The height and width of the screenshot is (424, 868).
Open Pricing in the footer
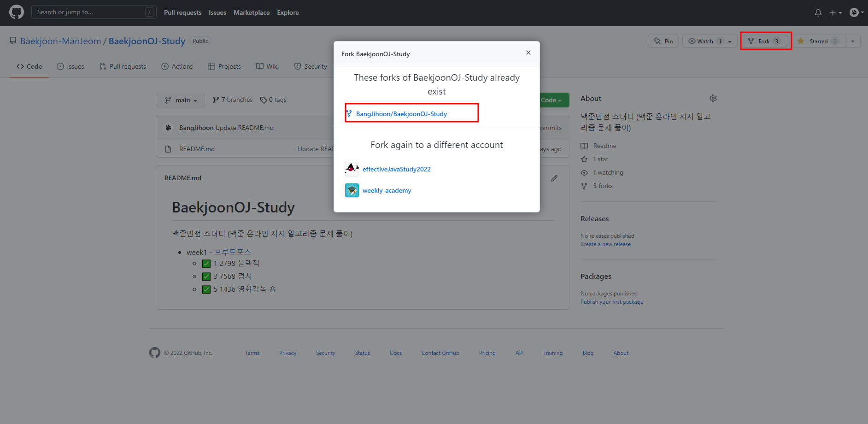487,353
